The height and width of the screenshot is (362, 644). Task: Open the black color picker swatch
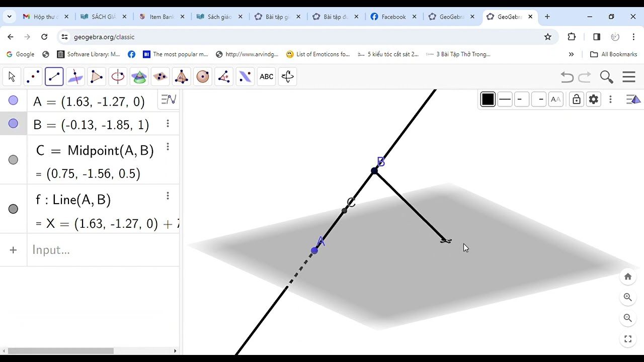click(x=488, y=99)
